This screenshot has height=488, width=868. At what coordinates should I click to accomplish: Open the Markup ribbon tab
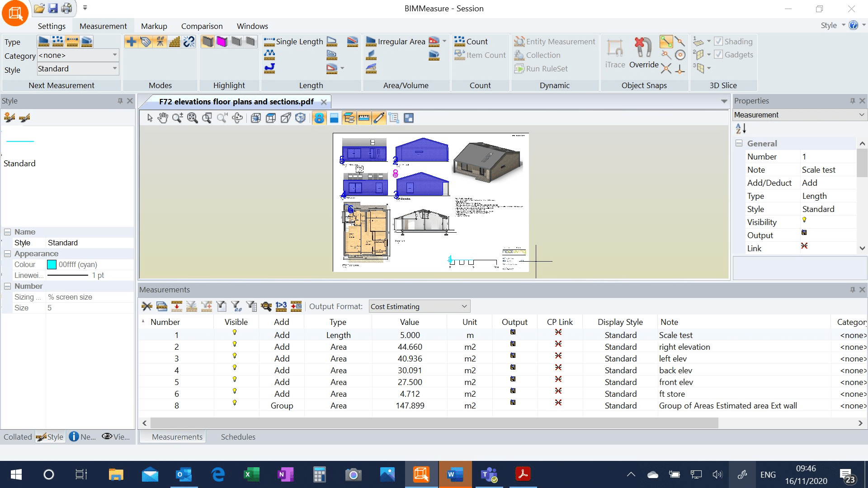tap(154, 26)
